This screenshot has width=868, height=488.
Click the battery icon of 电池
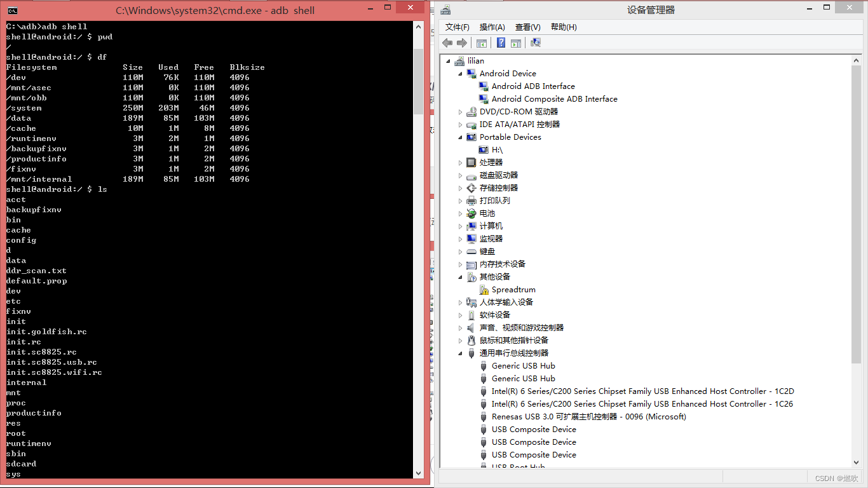[471, 213]
